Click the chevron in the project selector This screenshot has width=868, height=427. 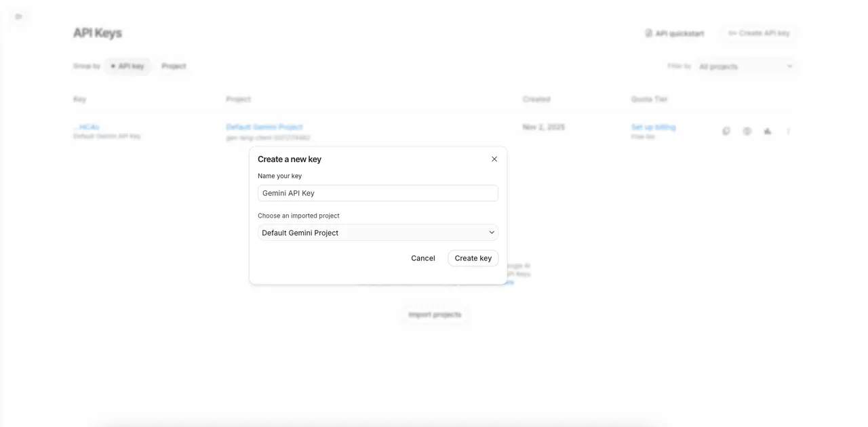coord(492,232)
